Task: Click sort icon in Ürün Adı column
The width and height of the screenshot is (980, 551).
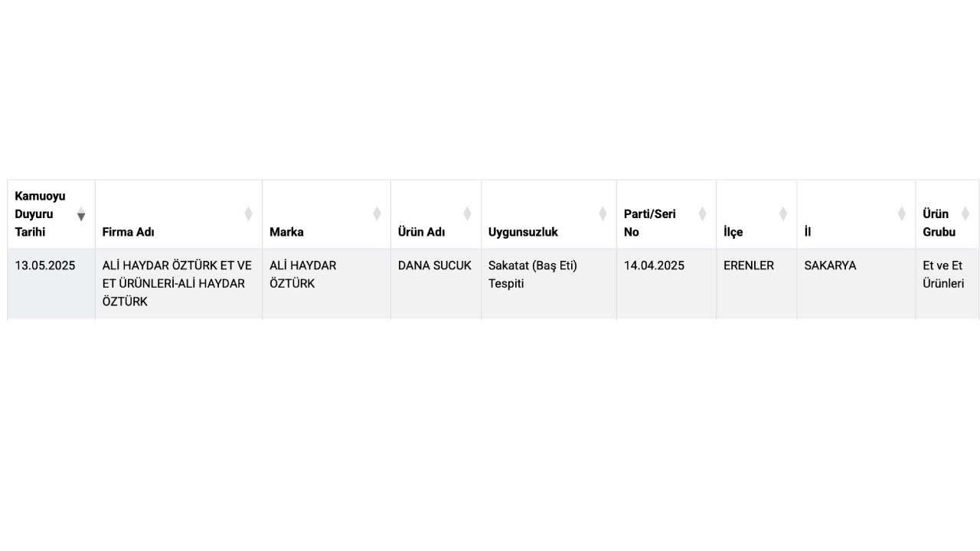Action: [x=467, y=214]
